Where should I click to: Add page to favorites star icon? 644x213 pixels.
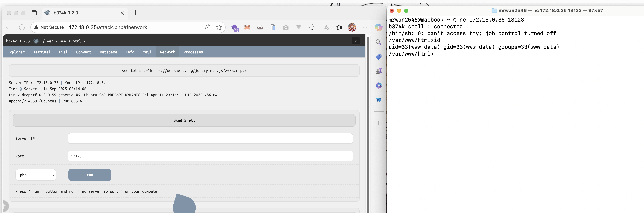219,27
